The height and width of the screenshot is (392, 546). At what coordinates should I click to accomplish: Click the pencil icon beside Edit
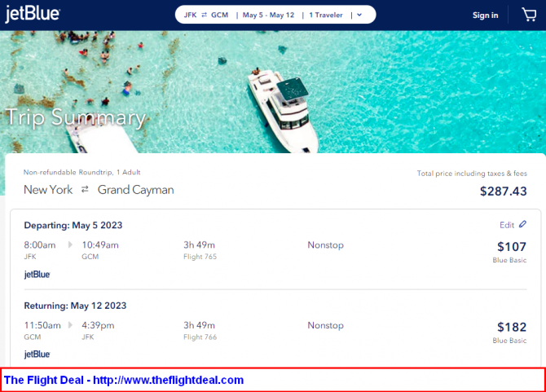523,224
